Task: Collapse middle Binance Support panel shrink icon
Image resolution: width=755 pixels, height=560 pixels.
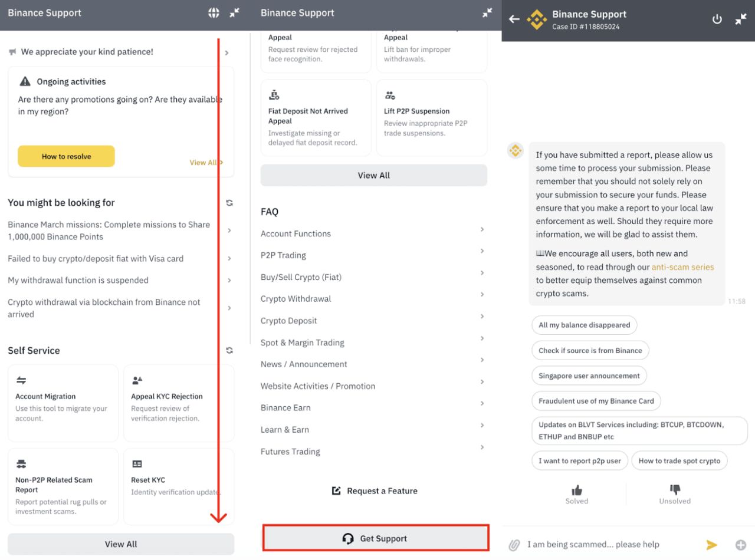Action: tap(487, 13)
